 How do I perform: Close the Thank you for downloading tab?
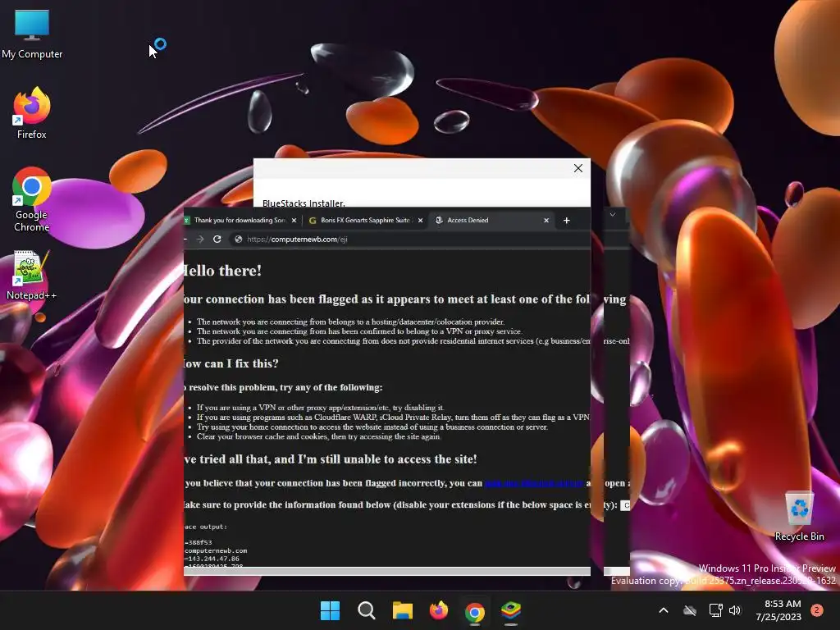(294, 220)
